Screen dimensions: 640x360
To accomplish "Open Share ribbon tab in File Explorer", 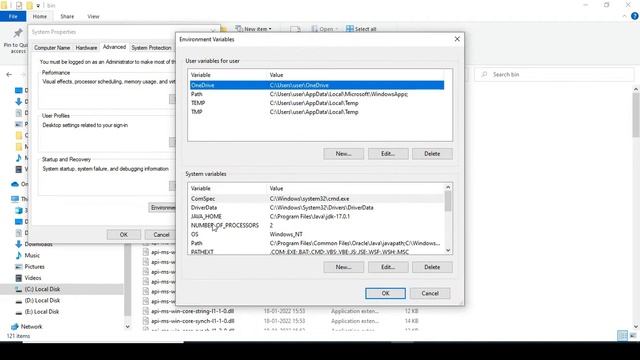I will click(x=67, y=16).
